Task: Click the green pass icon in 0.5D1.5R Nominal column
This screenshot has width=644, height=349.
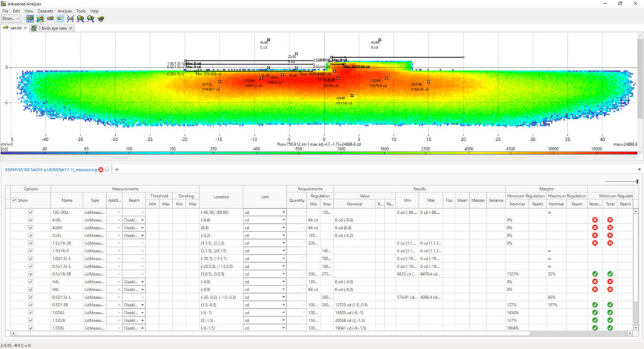Action: point(595,304)
